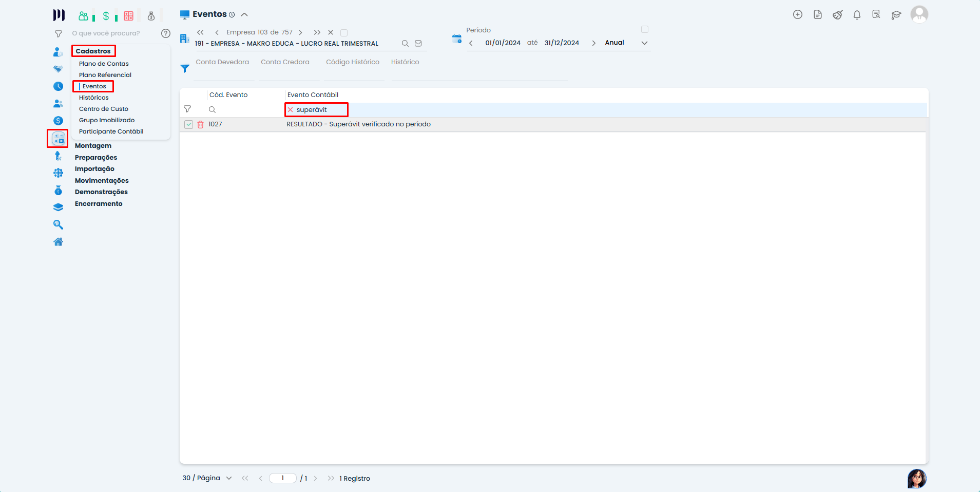Click the company search magnifier icon

405,44
